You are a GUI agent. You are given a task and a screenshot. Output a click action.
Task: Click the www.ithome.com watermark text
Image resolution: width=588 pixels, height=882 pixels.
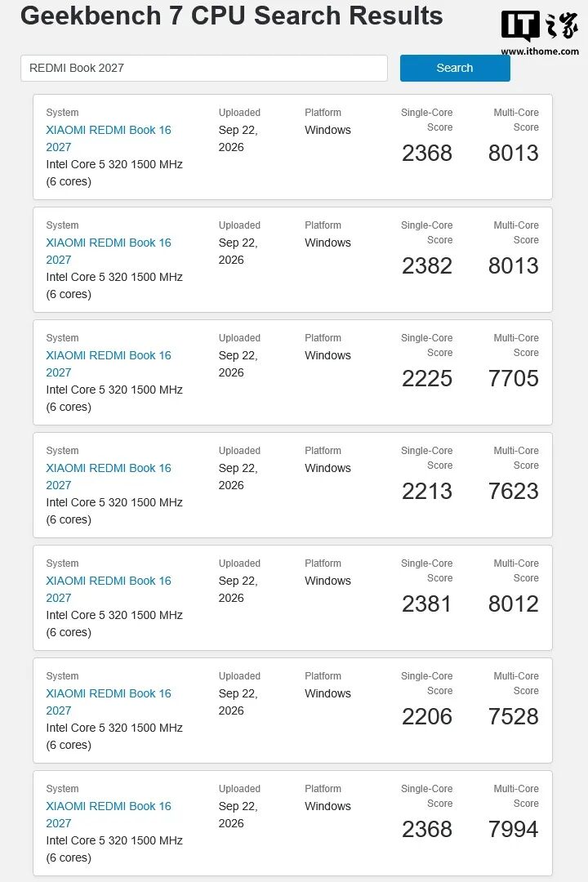click(540, 51)
